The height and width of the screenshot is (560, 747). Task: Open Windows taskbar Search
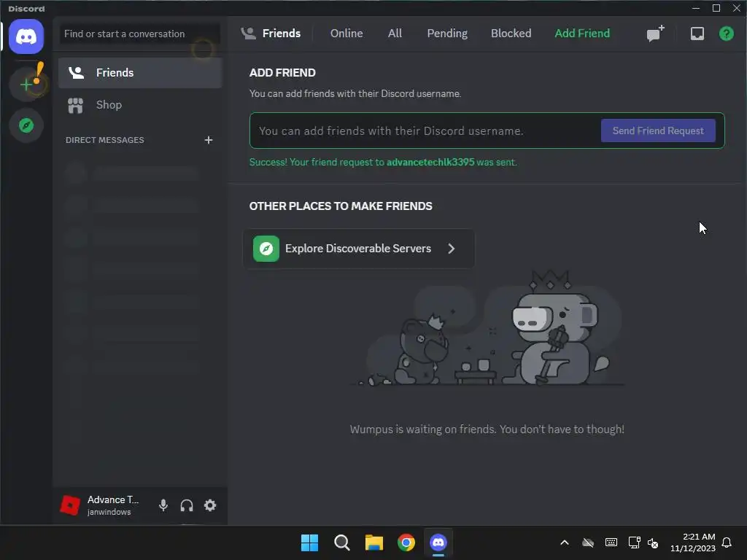point(341,542)
